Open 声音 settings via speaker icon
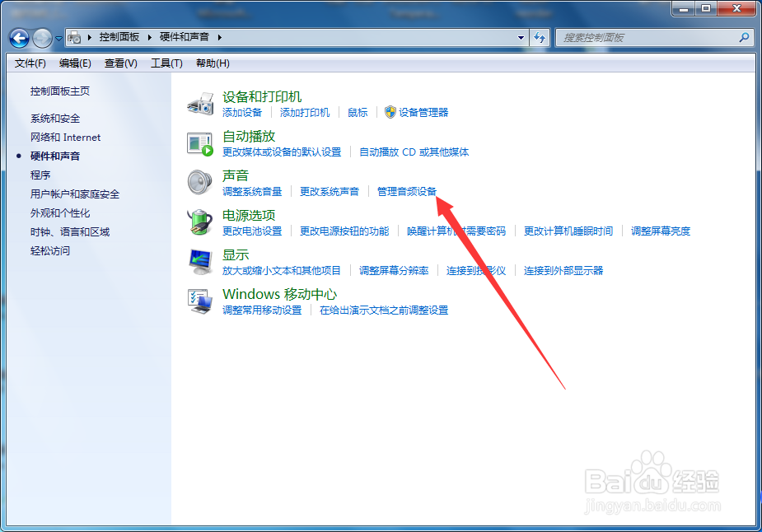 click(x=199, y=181)
